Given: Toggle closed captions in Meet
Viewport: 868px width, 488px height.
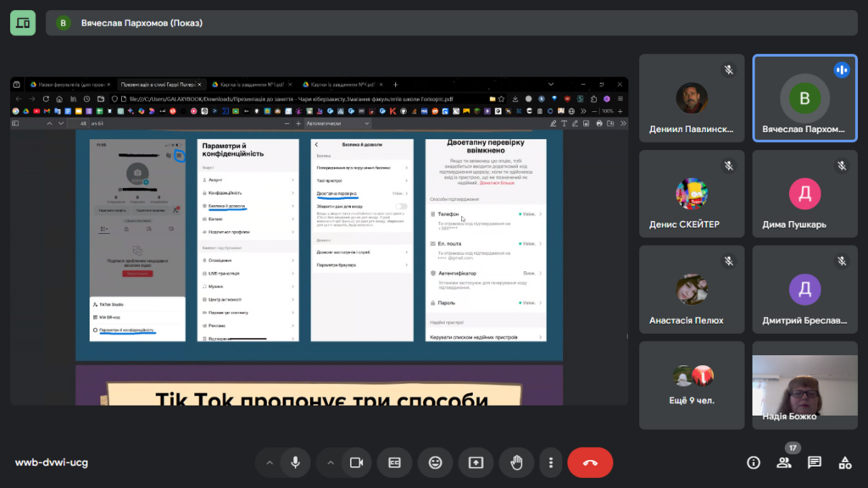Looking at the screenshot, I should click(394, 463).
